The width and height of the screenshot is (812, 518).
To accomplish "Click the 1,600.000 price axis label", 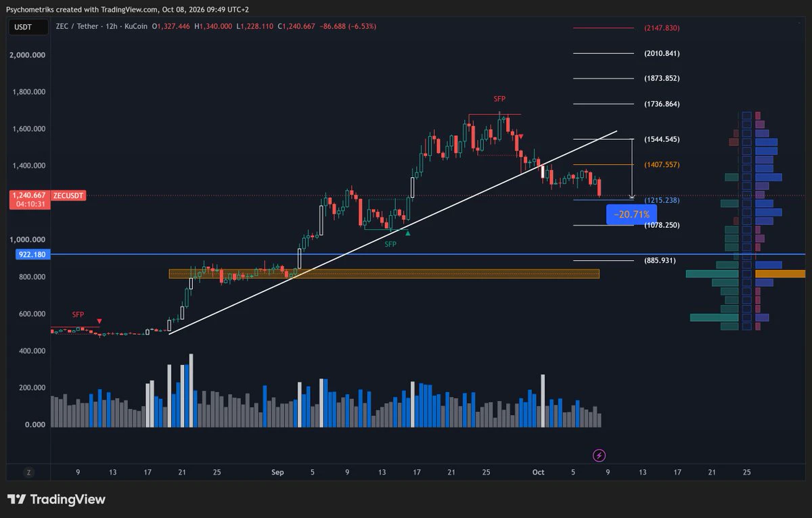I will click(x=28, y=128).
